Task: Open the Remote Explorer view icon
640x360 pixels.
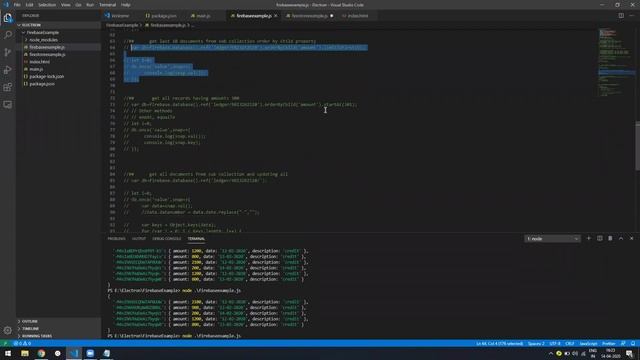Action: coord(8,105)
